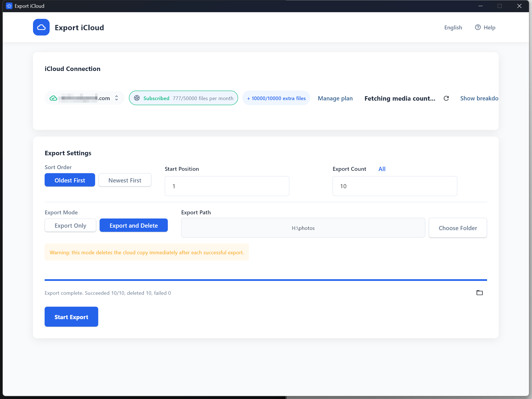Viewport: 532px width, 399px height.
Task: Set Export Count to All
Action: [x=382, y=169]
